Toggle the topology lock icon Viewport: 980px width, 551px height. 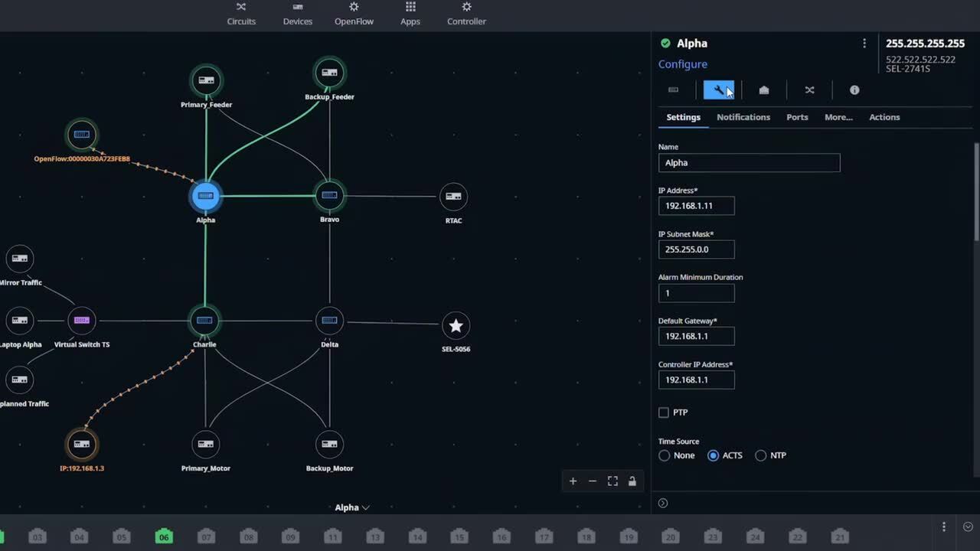pos(632,481)
